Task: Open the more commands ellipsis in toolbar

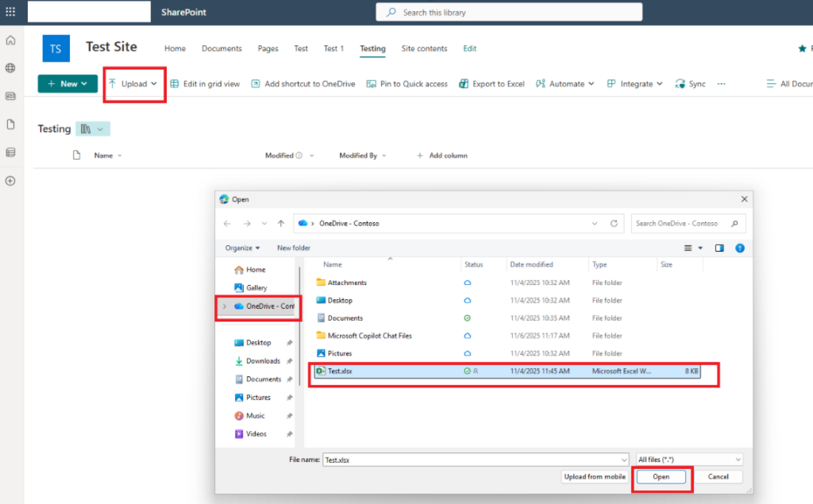Action: [x=721, y=83]
